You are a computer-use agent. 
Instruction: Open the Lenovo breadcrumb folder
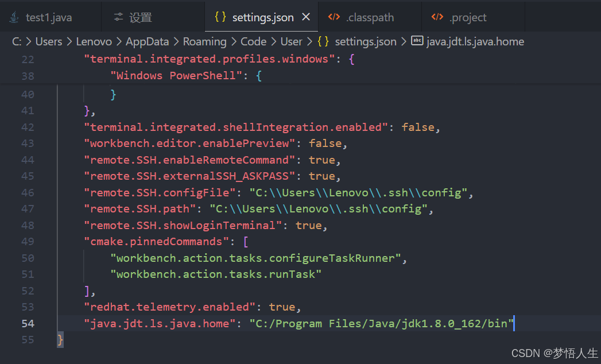(94, 41)
